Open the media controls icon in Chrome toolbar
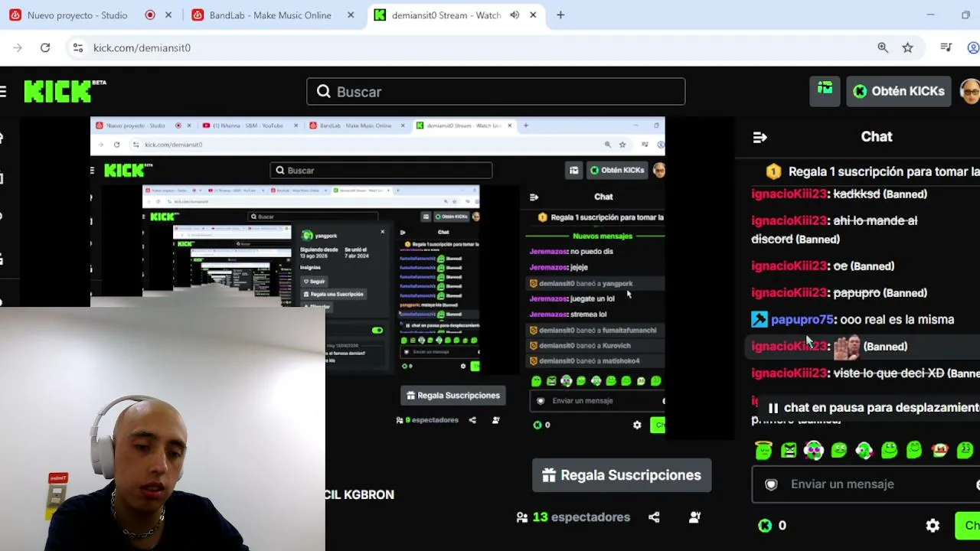980x551 pixels. pos(946,47)
